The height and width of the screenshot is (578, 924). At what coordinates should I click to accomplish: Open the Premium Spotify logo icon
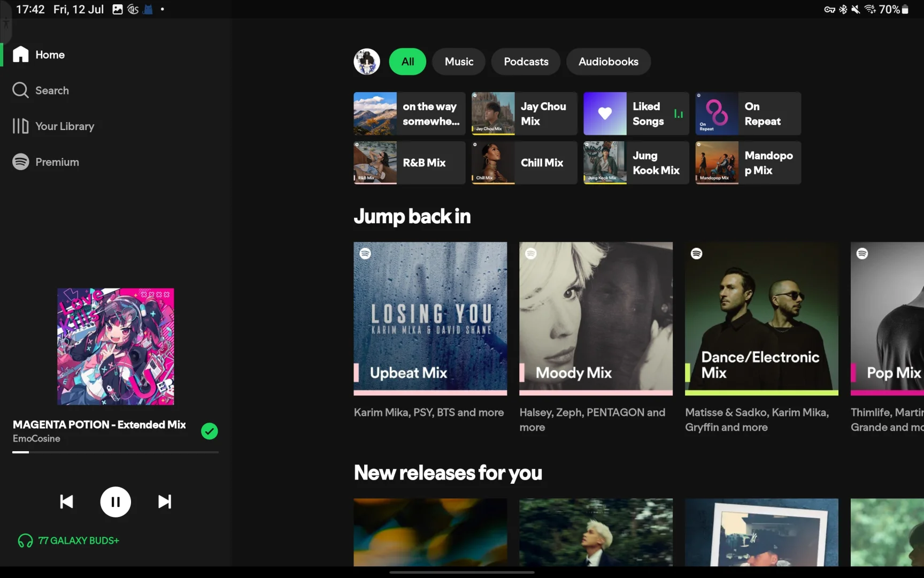20,162
